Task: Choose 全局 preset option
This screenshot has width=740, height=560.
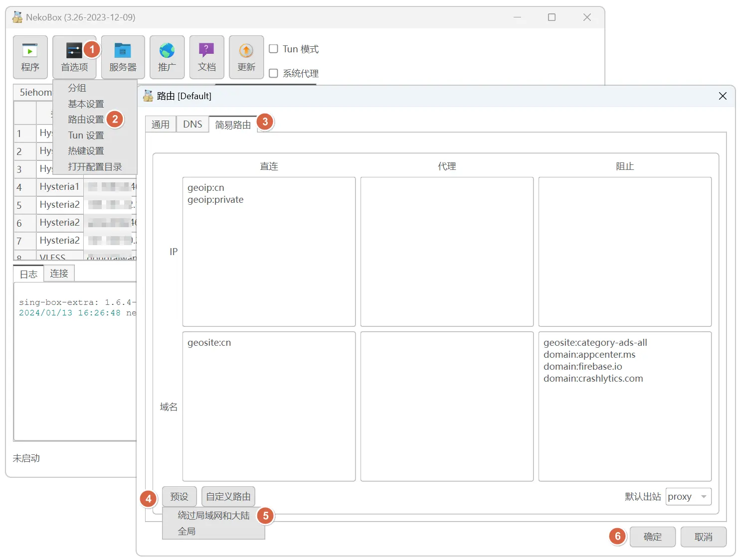Action: coord(213,531)
